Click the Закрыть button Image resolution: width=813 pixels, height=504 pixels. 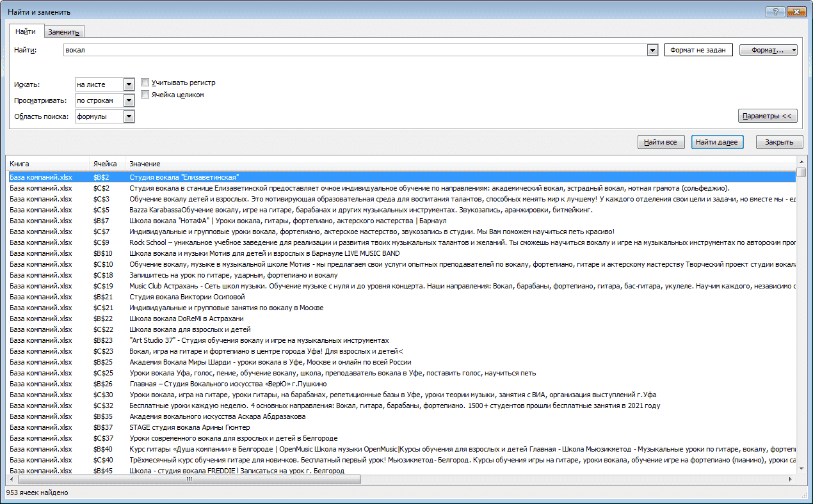click(x=779, y=142)
